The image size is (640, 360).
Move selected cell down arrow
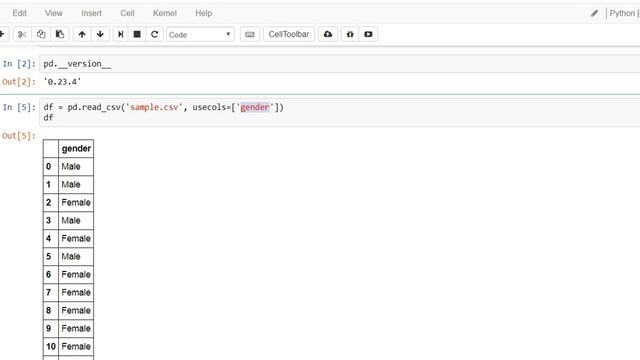[100, 34]
